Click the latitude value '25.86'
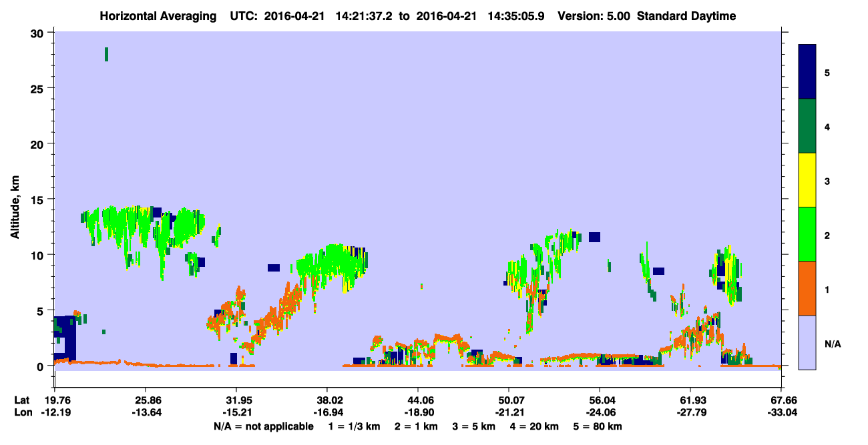The width and height of the screenshot is (868, 445). tap(145, 400)
